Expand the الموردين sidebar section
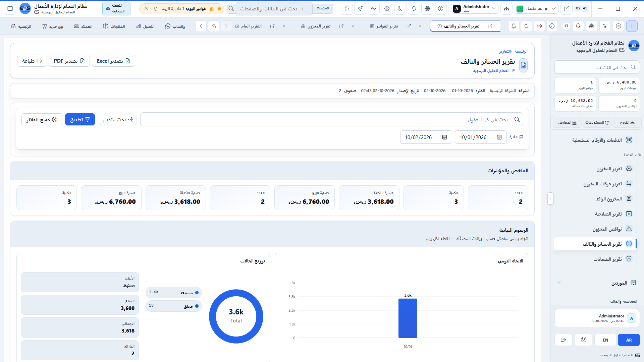644x362 pixels. click(x=597, y=283)
